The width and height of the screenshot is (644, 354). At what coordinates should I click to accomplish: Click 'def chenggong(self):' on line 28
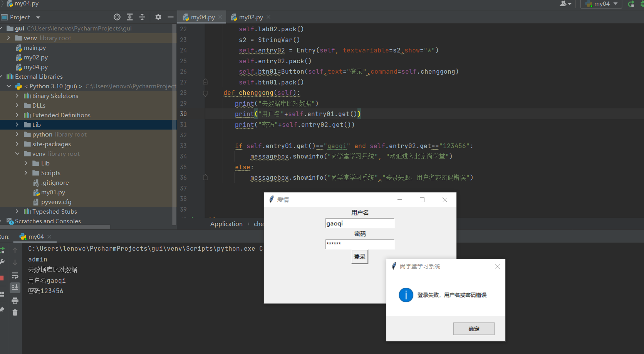coord(262,93)
